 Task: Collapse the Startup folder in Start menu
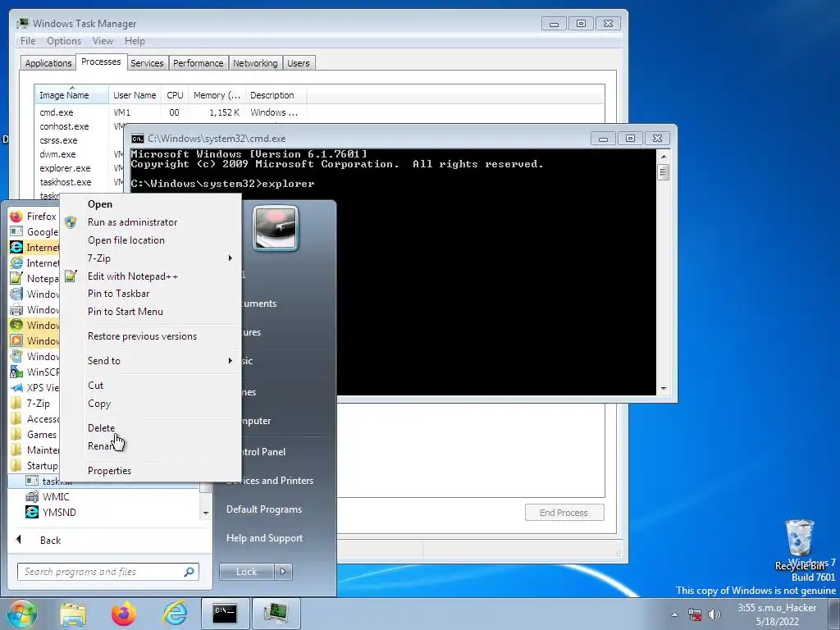click(34, 466)
